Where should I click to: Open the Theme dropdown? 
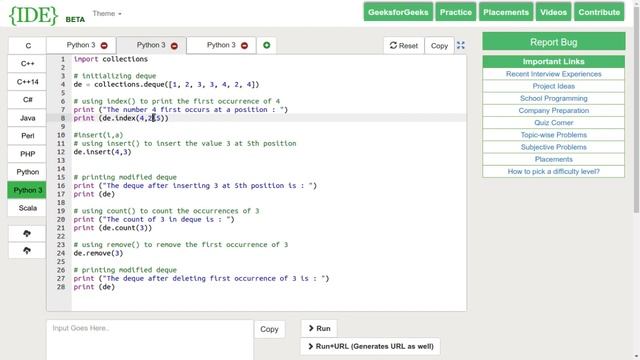107,13
